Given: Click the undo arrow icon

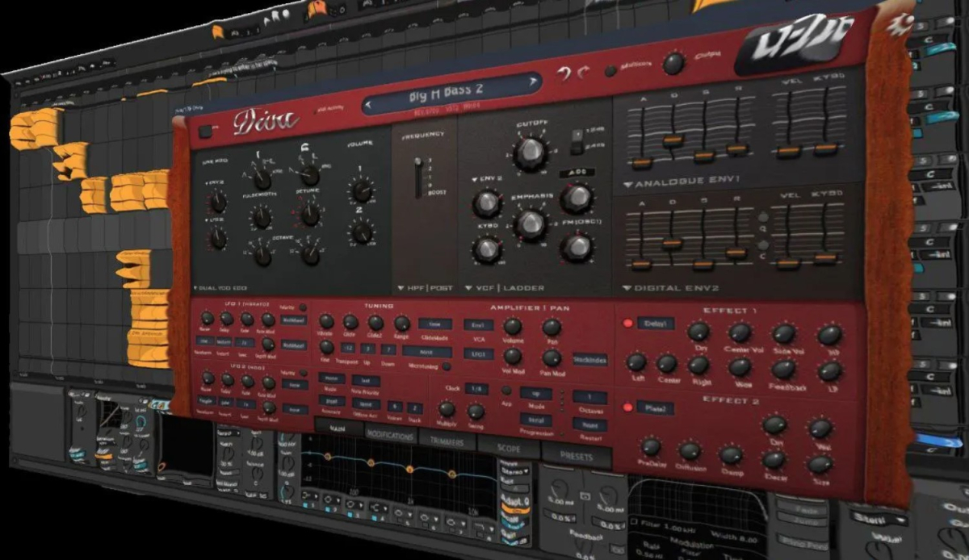Looking at the screenshot, I should tap(564, 75).
